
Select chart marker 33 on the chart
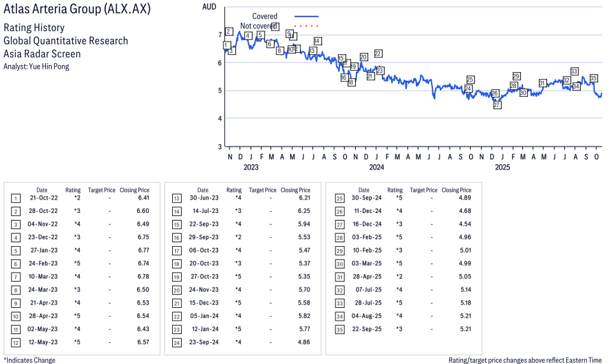[574, 71]
